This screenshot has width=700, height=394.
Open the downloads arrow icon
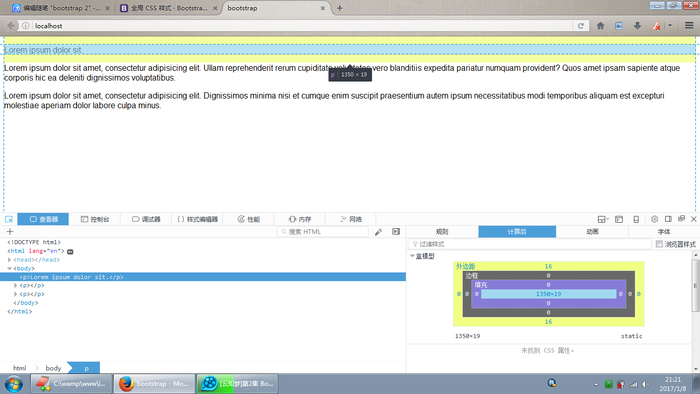[637, 26]
